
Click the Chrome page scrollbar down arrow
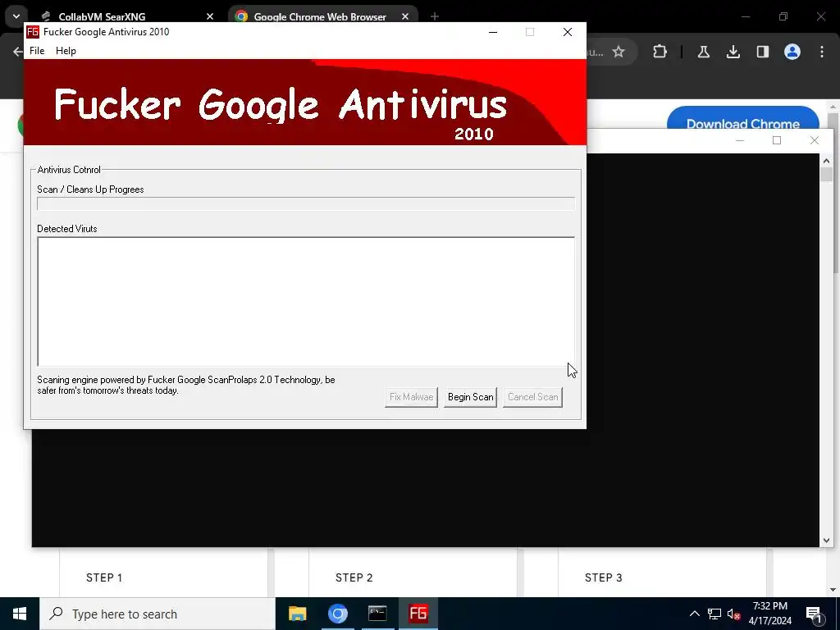point(833,590)
